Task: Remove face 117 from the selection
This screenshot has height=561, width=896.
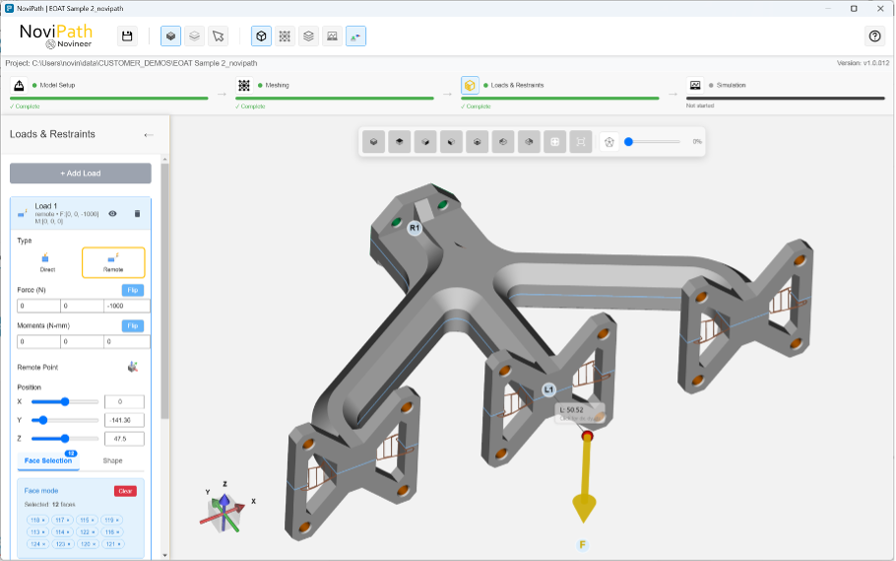Action: point(62,520)
